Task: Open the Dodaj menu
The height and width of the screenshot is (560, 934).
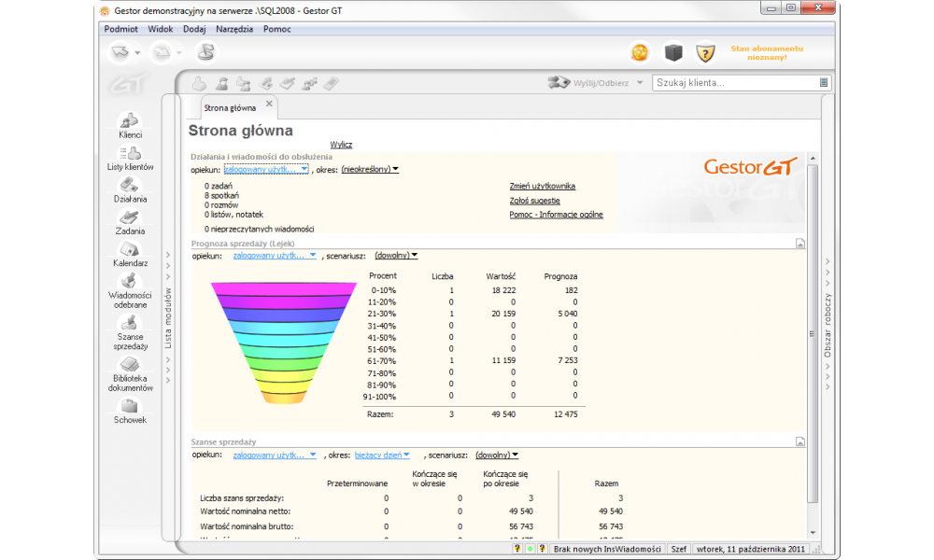Action: (194, 29)
